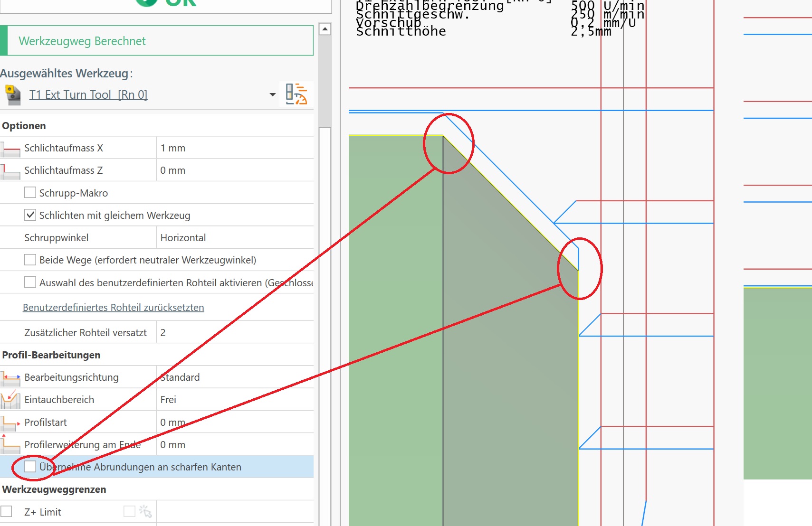Edit Zusätzlicher Rohteil versatzt value 2
This screenshot has width=812, height=526.
[235, 333]
